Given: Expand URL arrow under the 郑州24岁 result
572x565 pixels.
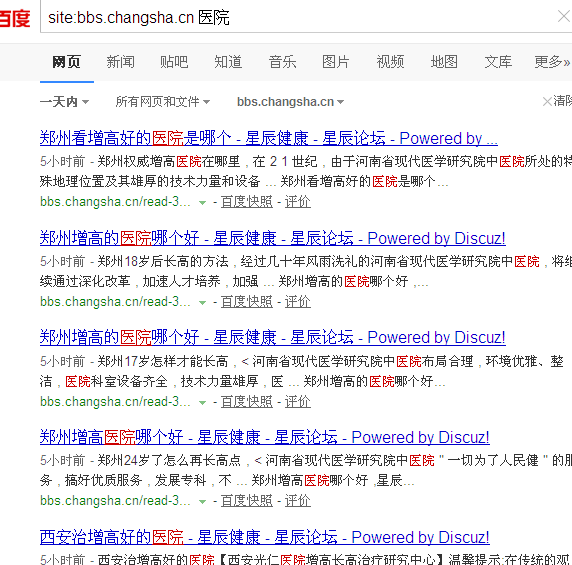Looking at the screenshot, I should point(202,502).
